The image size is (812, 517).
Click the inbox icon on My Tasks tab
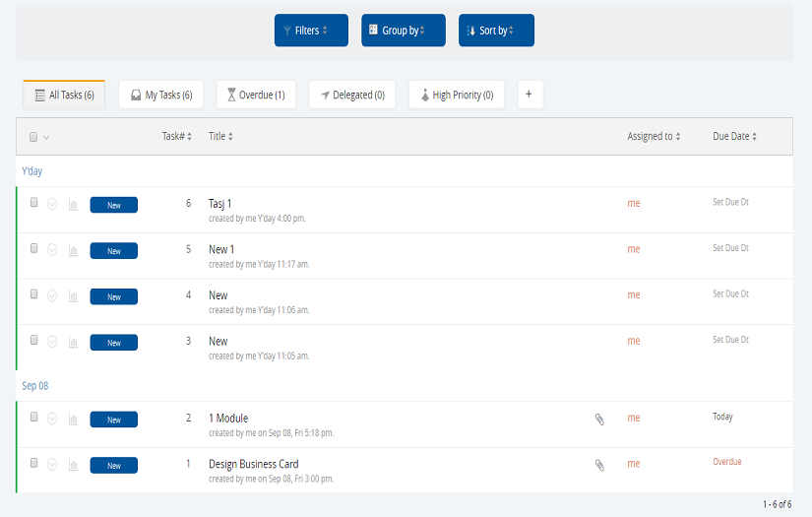pyautogui.click(x=136, y=95)
